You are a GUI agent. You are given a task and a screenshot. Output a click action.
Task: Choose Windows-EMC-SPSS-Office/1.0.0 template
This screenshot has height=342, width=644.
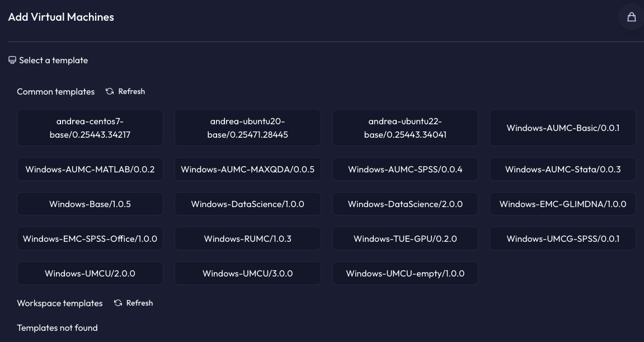tap(90, 238)
